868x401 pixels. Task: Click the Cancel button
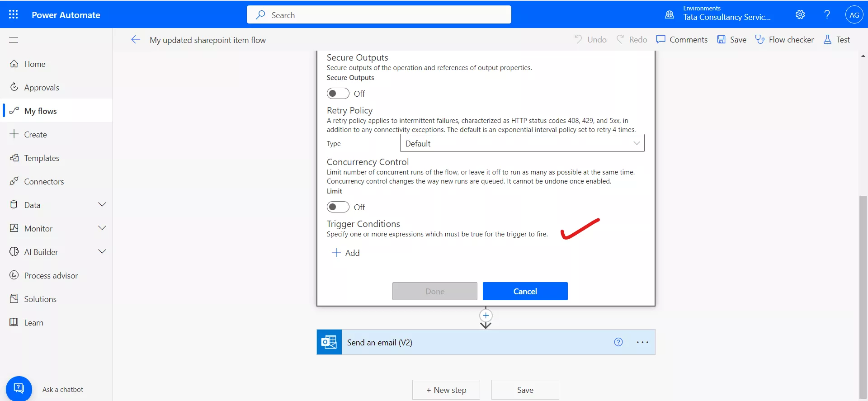pos(525,291)
